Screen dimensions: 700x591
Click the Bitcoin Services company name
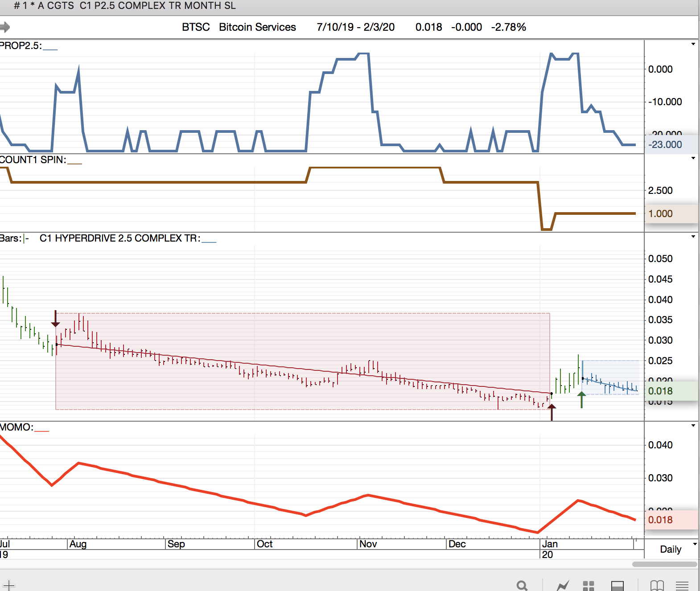[257, 27]
